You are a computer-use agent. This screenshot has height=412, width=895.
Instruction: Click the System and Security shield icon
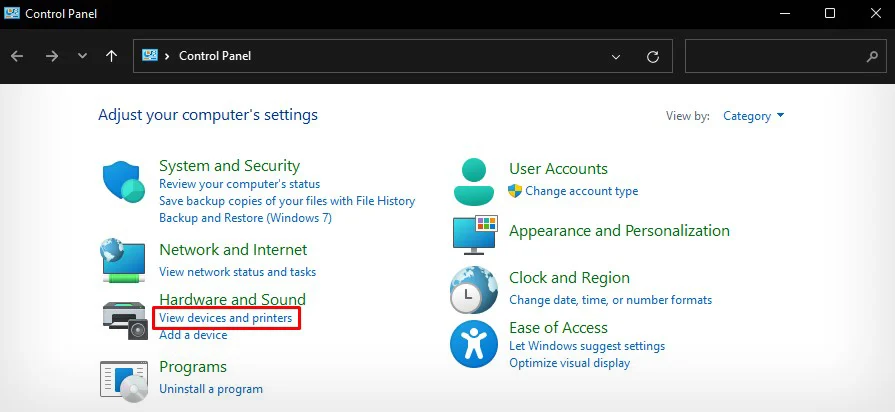click(x=123, y=181)
